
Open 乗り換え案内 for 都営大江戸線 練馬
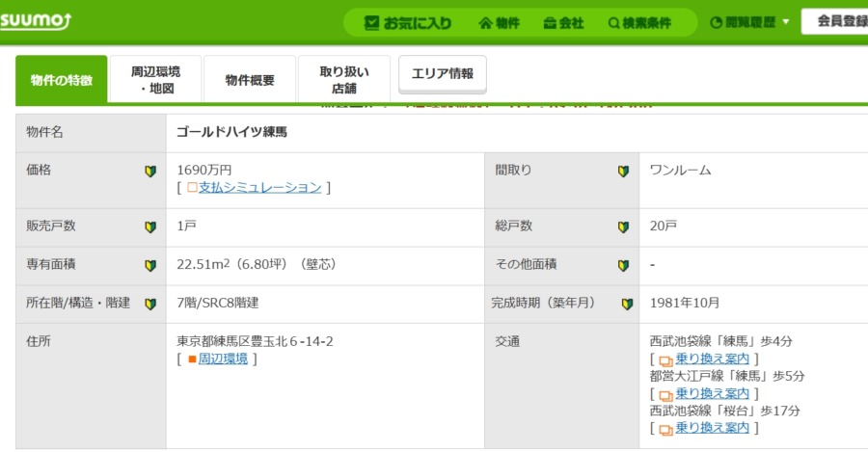click(x=712, y=393)
